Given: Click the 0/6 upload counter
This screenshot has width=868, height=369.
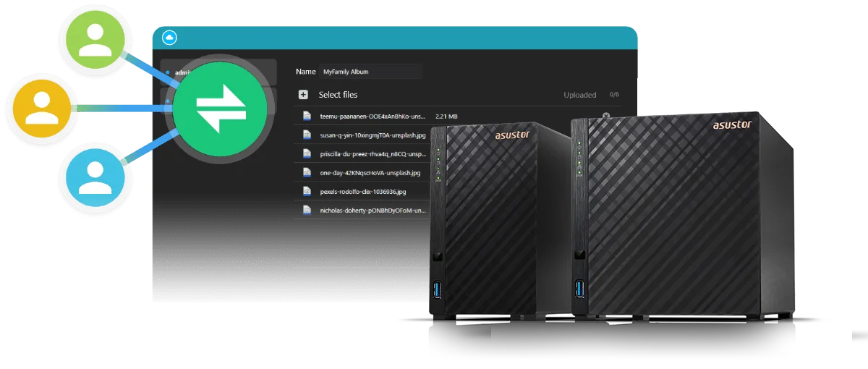Looking at the screenshot, I should click(614, 95).
